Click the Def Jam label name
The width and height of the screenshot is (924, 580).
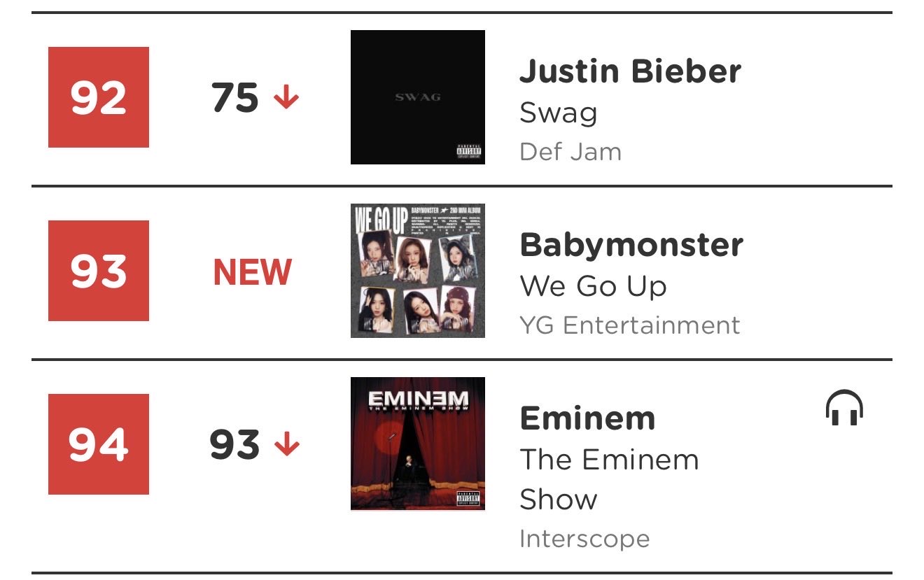[570, 152]
